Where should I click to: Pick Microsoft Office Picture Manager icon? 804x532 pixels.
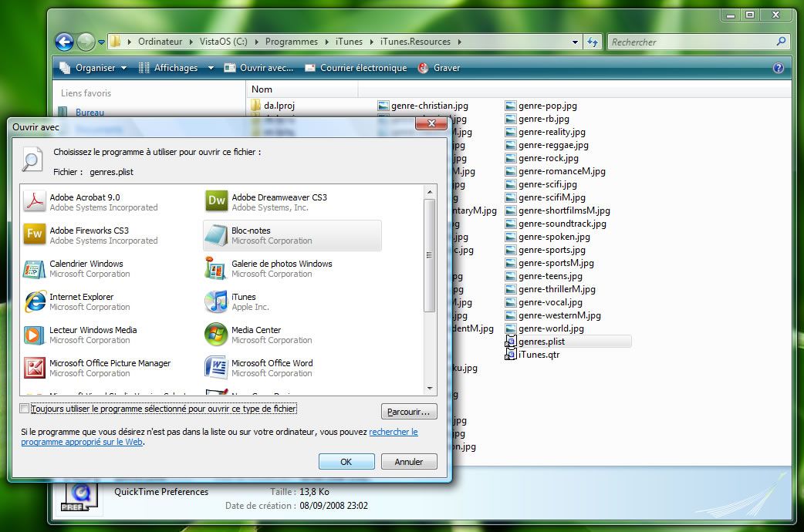coord(35,368)
